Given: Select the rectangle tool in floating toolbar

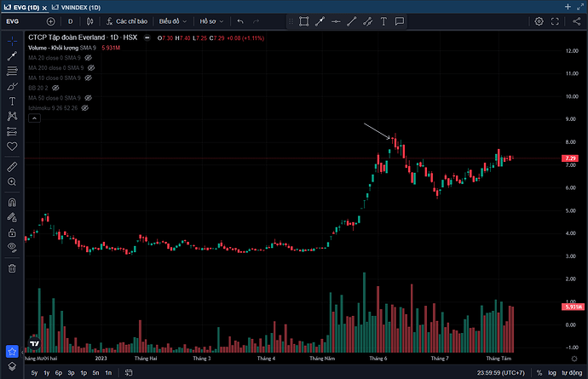Looking at the screenshot, I should (x=303, y=21).
